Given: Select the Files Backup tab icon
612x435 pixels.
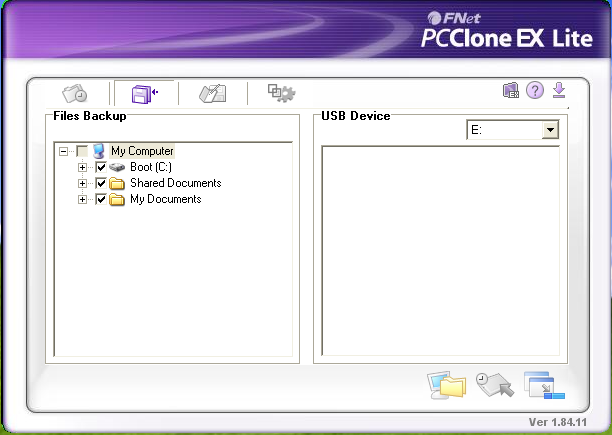Looking at the screenshot, I should pyautogui.click(x=144, y=94).
